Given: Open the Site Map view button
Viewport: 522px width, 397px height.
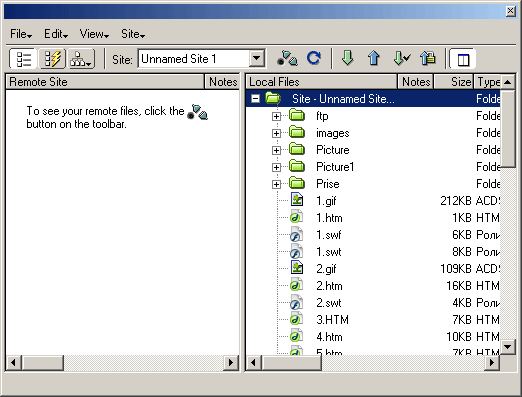Looking at the screenshot, I should pyautogui.click(x=82, y=59).
